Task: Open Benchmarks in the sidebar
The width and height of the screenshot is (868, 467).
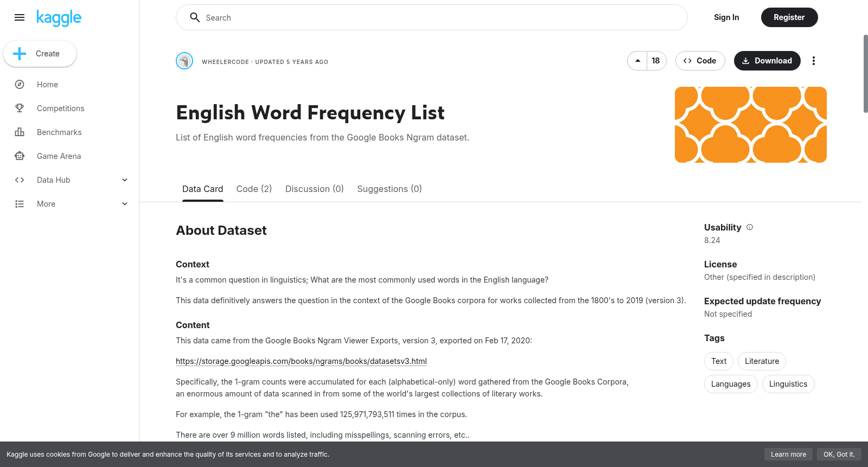Action: tap(59, 132)
